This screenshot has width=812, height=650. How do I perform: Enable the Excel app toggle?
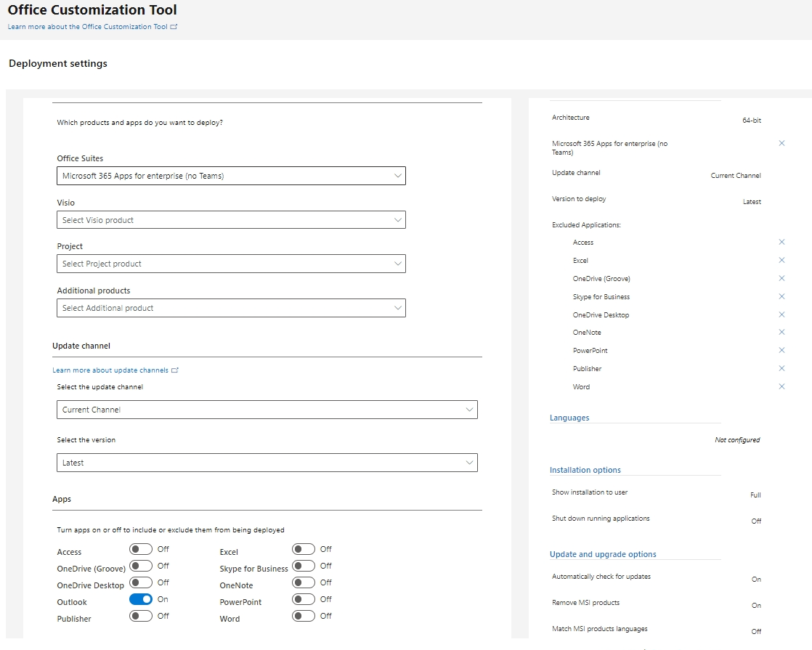click(304, 549)
